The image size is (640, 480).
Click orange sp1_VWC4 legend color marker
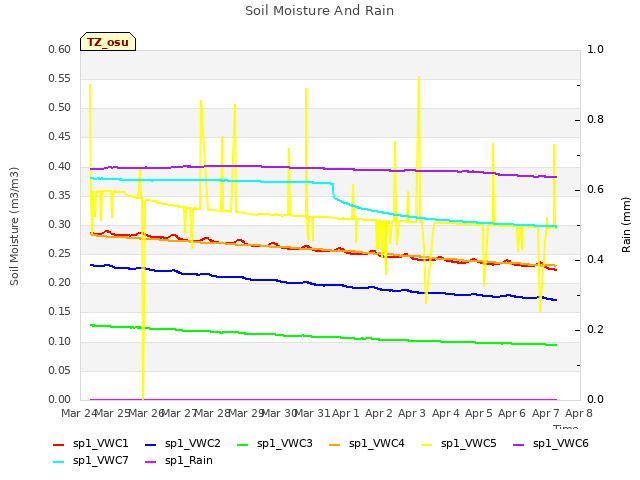click(335, 445)
